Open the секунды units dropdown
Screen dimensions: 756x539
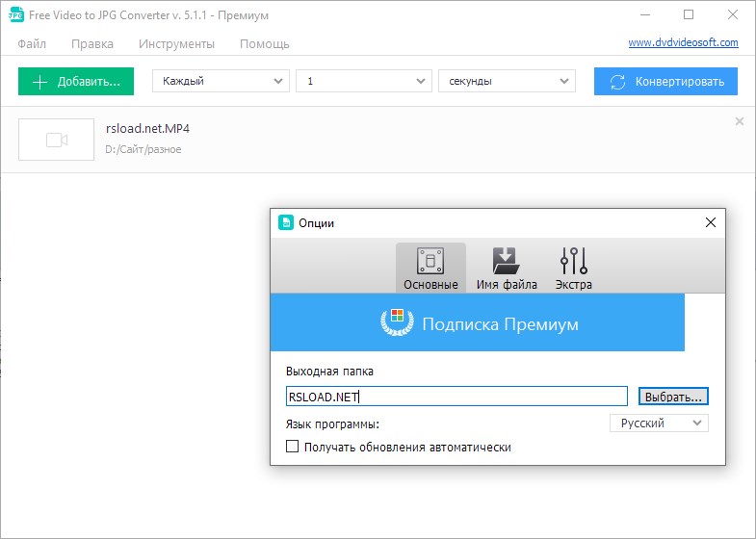click(x=506, y=82)
